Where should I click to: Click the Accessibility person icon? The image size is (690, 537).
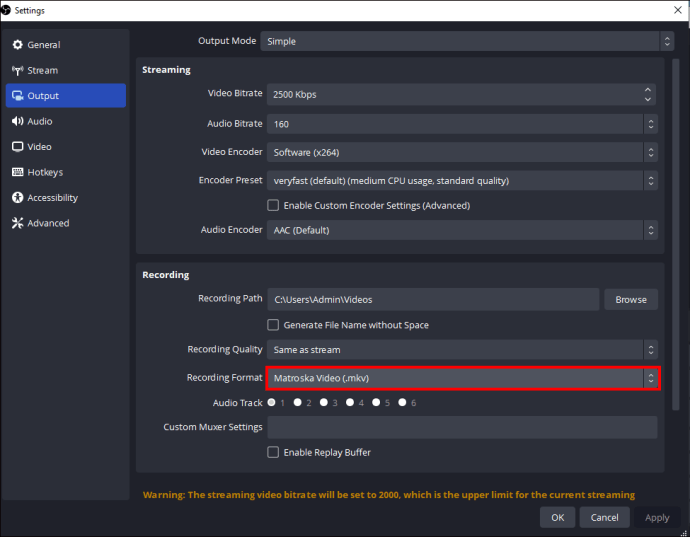[x=17, y=198]
